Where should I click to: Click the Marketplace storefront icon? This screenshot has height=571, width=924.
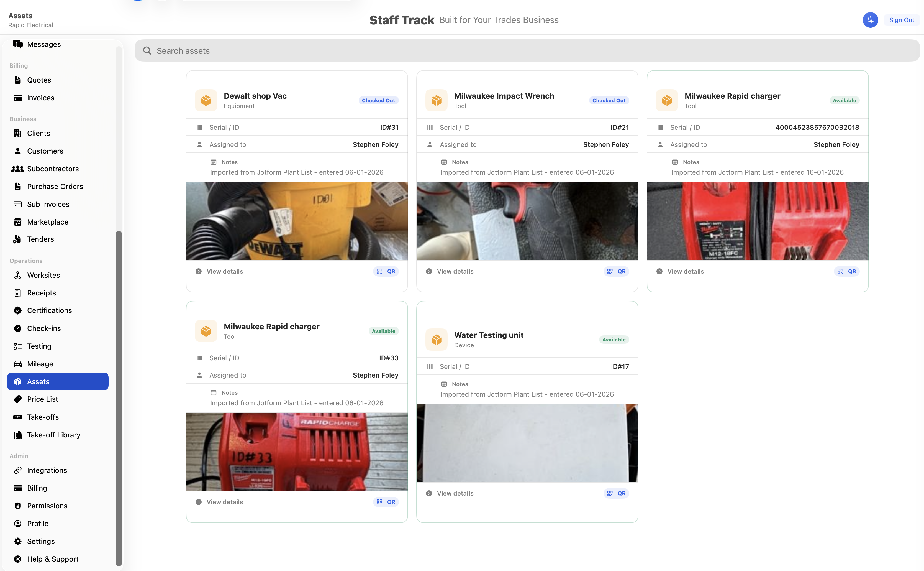(17, 222)
